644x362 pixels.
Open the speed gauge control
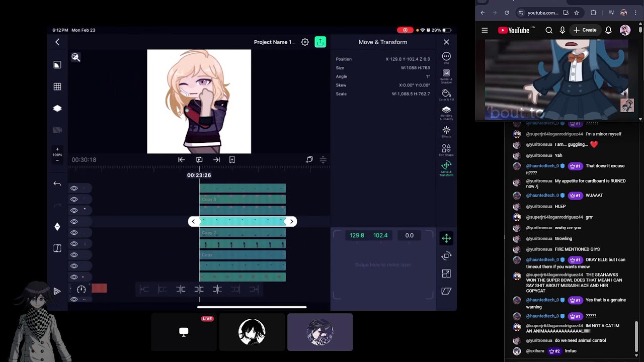[x=81, y=289]
